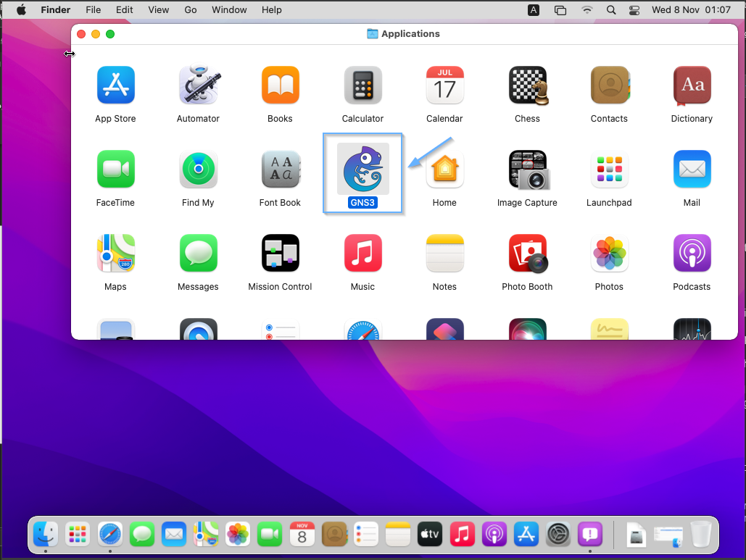Expand the Wi-Fi status menu
Screen dimensions: 746x560
coord(587,10)
